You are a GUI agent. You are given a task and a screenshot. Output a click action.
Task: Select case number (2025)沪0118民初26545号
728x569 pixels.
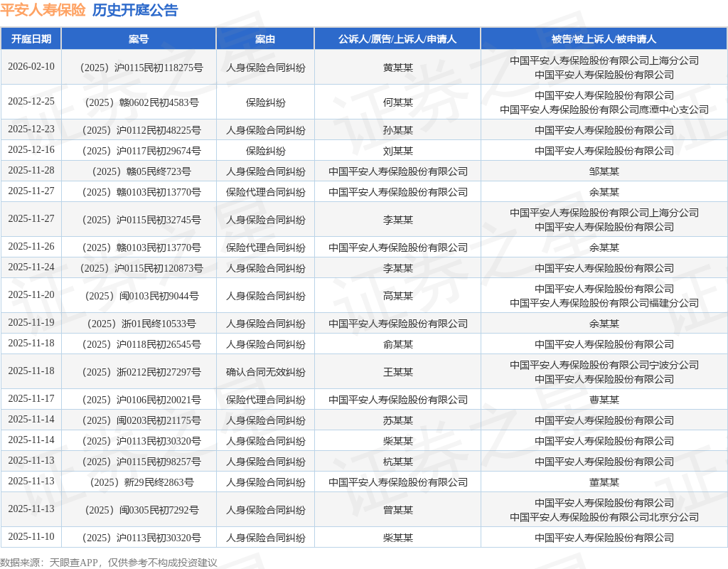click(141, 345)
